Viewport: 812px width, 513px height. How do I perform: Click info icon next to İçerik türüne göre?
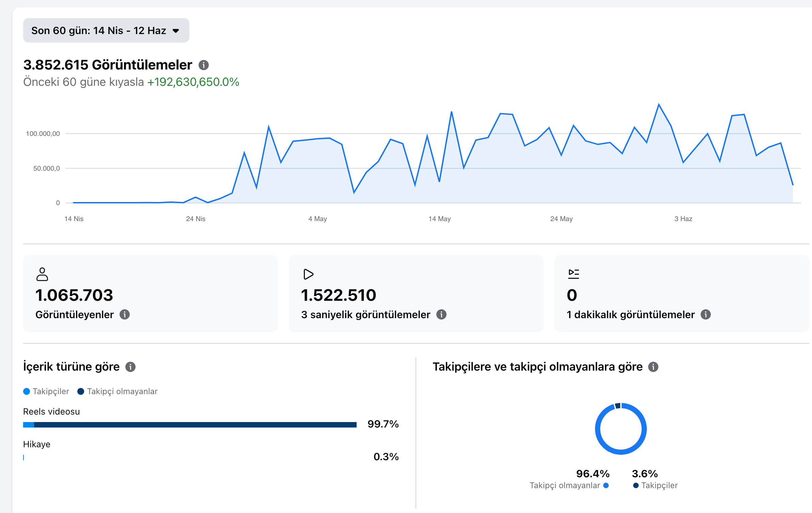click(130, 367)
